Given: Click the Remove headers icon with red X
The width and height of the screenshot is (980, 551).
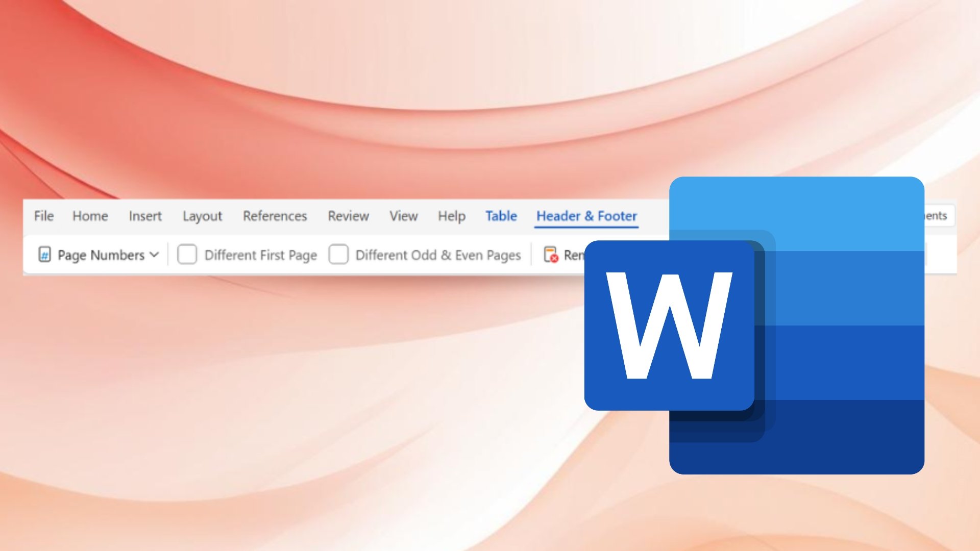Looking at the screenshot, I should [x=551, y=254].
